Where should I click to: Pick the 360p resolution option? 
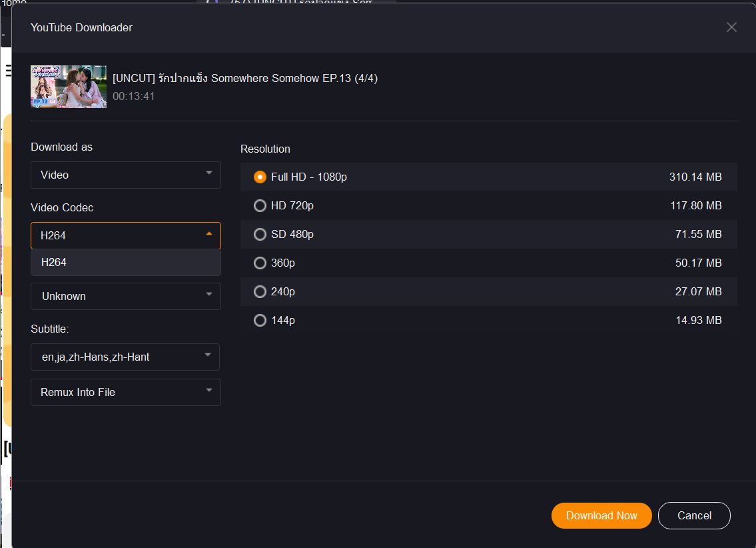pos(260,263)
